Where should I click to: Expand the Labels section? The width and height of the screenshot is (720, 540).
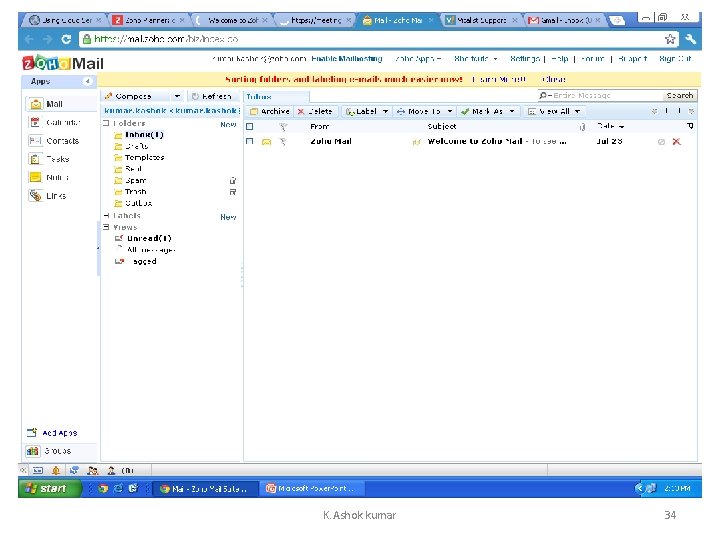tap(106, 215)
